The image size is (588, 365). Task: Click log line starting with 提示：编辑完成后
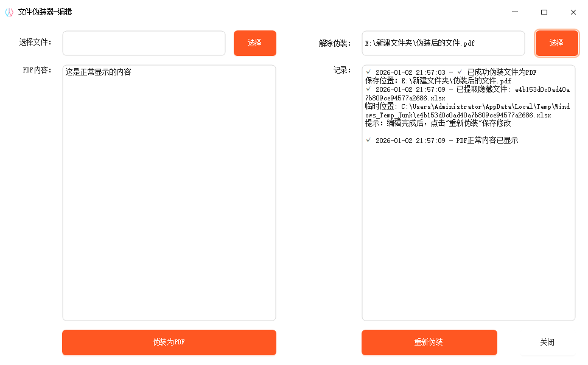click(x=438, y=123)
